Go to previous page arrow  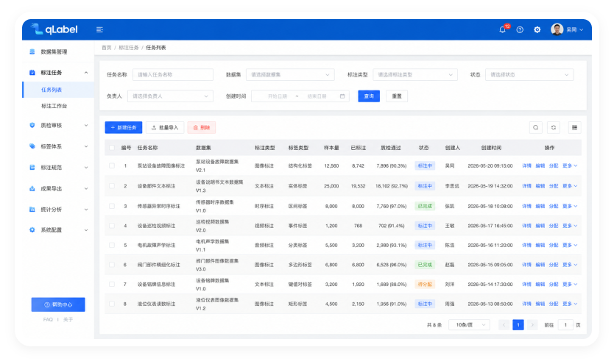504,325
